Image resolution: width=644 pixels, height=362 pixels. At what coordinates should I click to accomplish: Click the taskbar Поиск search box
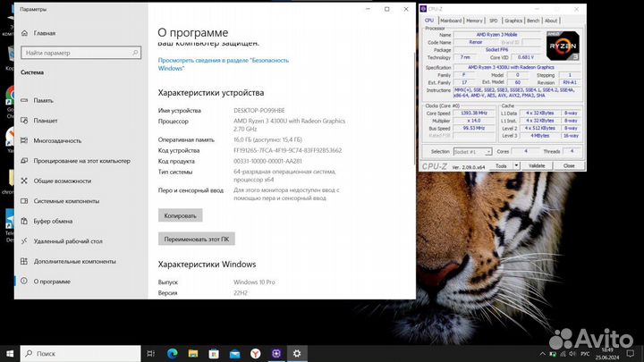coord(80,353)
